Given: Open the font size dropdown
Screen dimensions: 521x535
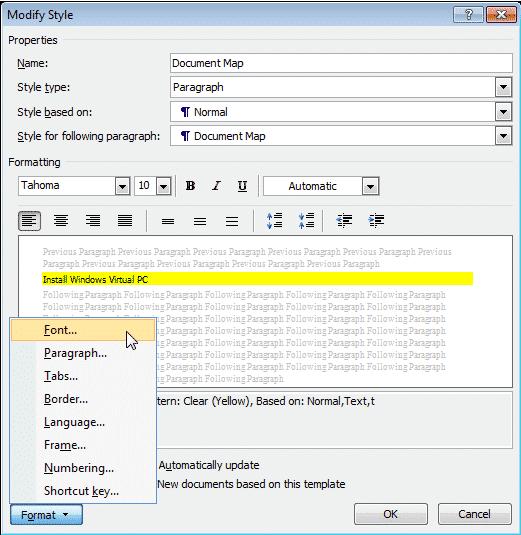Looking at the screenshot, I should [x=163, y=186].
